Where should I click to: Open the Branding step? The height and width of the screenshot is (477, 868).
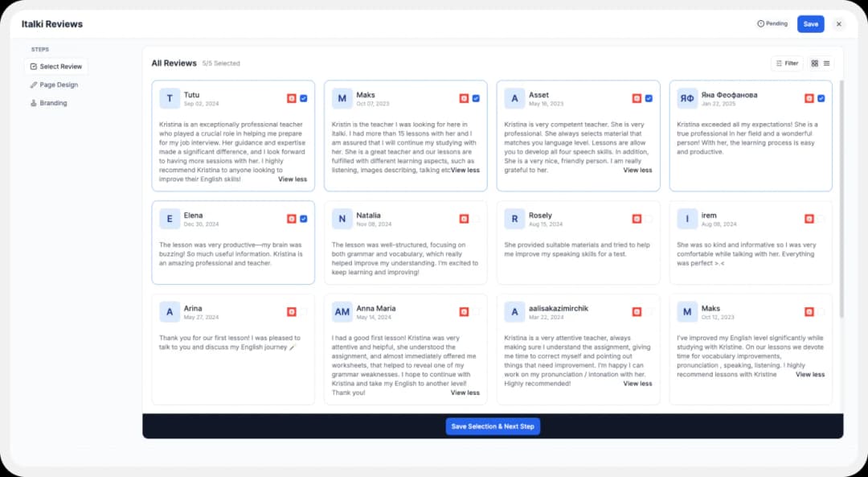click(52, 103)
